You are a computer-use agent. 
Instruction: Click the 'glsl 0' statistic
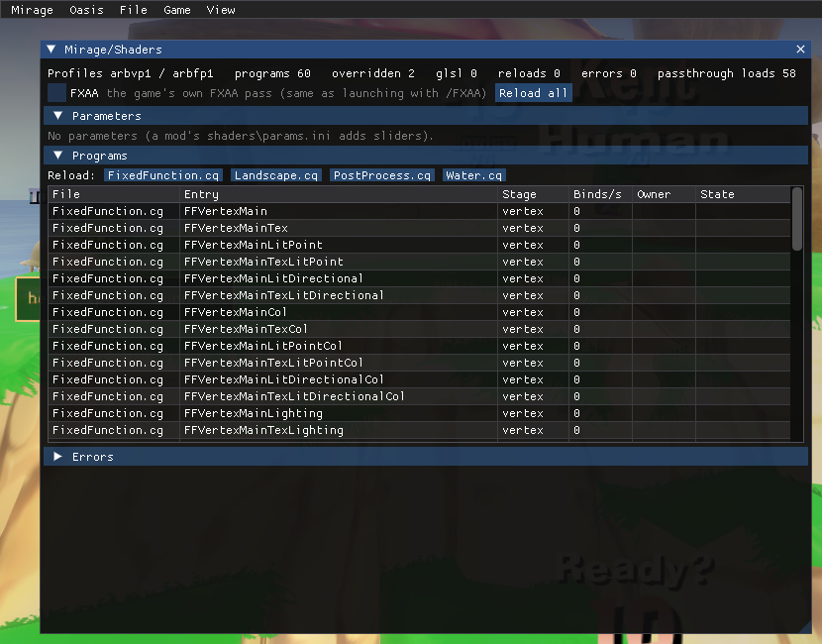(x=457, y=73)
